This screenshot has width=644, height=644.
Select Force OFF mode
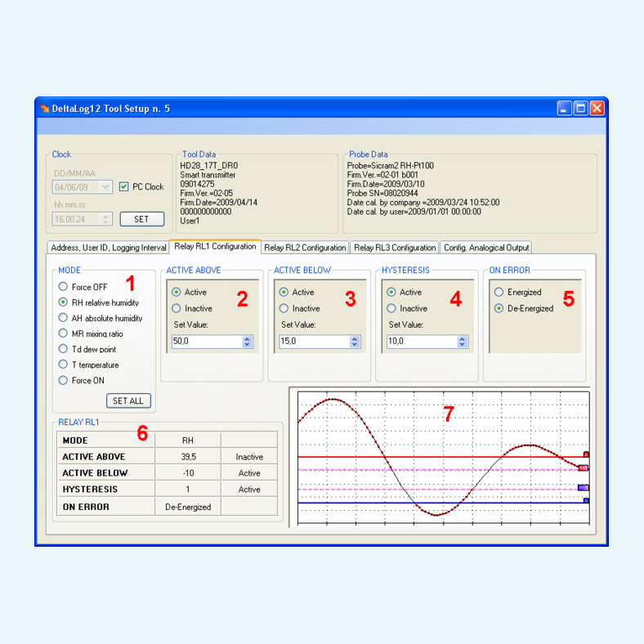tap(63, 286)
